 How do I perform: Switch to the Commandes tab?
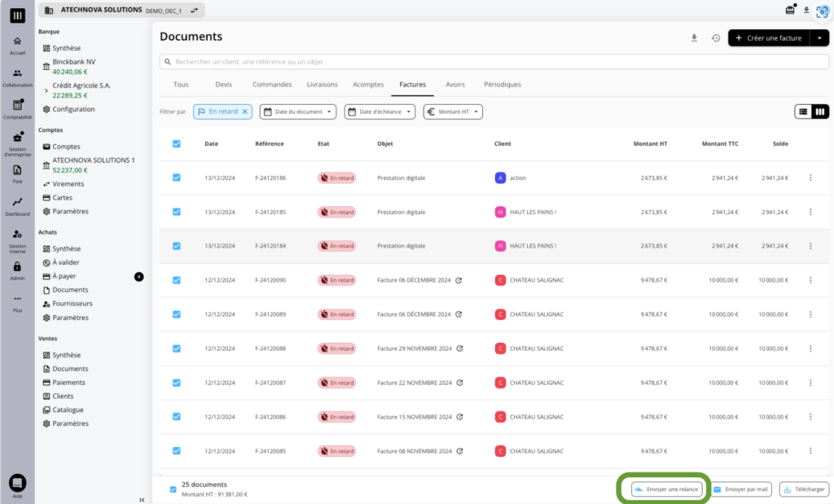(x=272, y=85)
